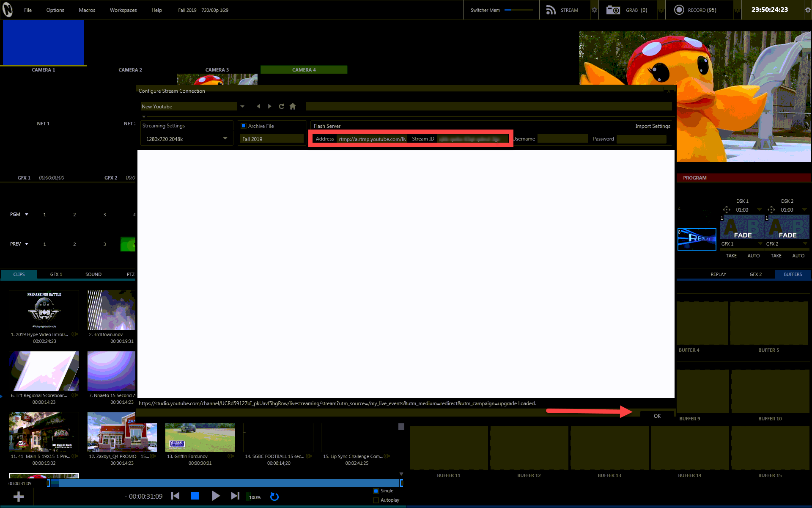Navigate back with the left arrow icon

pyautogui.click(x=258, y=106)
